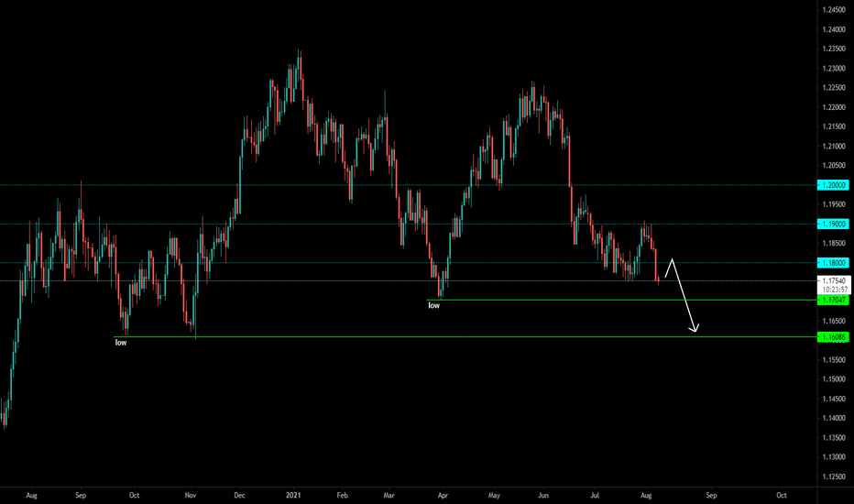Click the Dec label on time axis
The height and width of the screenshot is (504, 854).
pos(239,496)
